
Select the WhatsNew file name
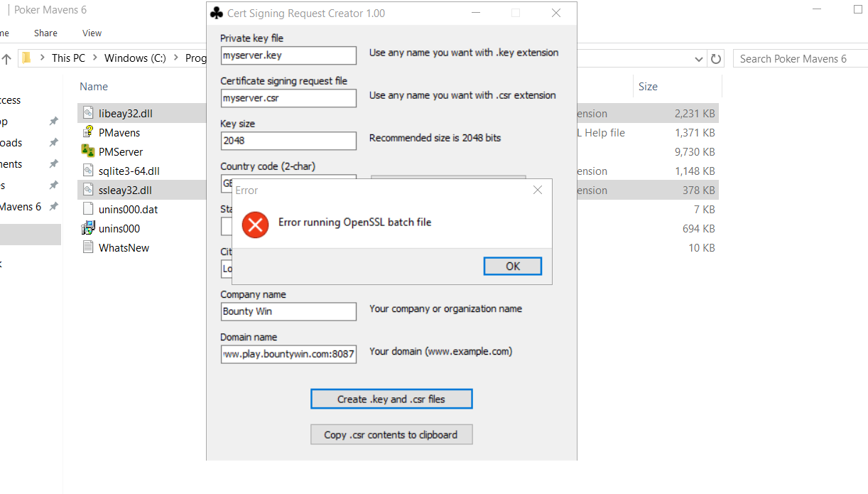coord(124,247)
